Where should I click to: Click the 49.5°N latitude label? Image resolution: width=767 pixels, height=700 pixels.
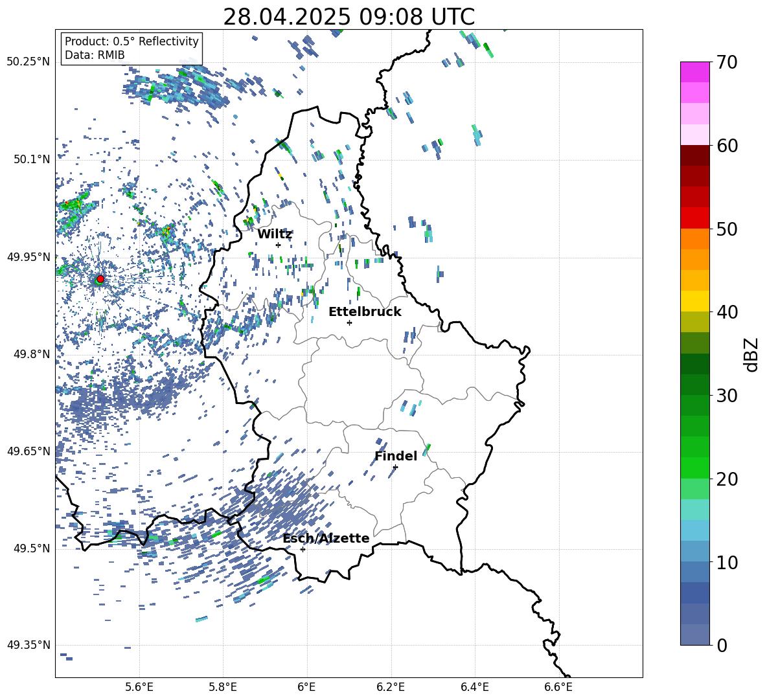pos(32,548)
